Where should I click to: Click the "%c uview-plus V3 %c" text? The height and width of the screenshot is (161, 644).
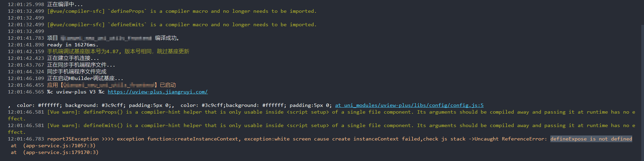pyautogui.click(x=75, y=92)
